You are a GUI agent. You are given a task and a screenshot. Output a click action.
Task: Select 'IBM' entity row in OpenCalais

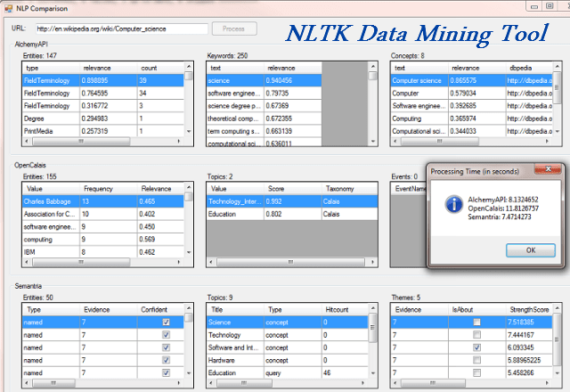(x=103, y=252)
